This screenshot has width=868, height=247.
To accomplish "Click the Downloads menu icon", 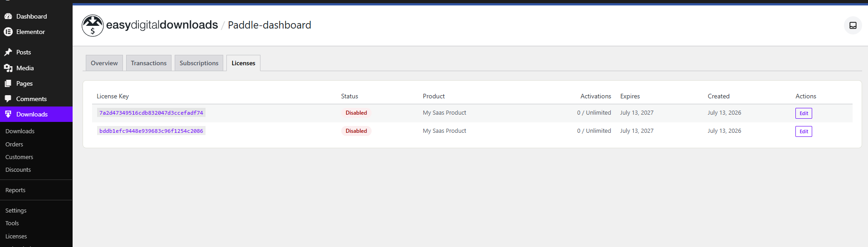I will pos(8,114).
